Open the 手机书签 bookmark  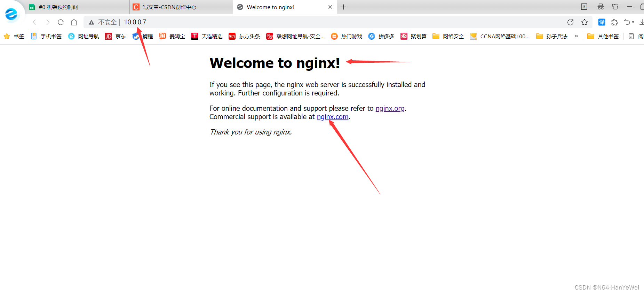coord(46,36)
